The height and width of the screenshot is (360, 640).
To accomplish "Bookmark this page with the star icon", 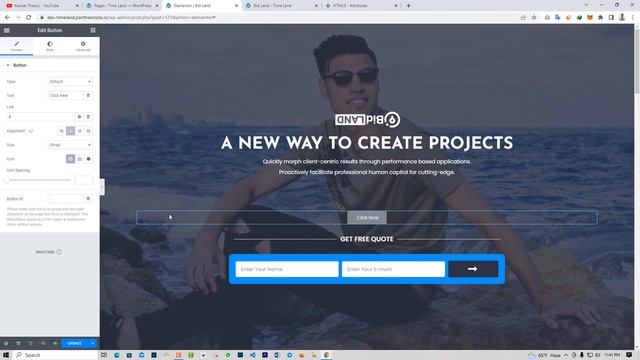I will tap(534, 18).
